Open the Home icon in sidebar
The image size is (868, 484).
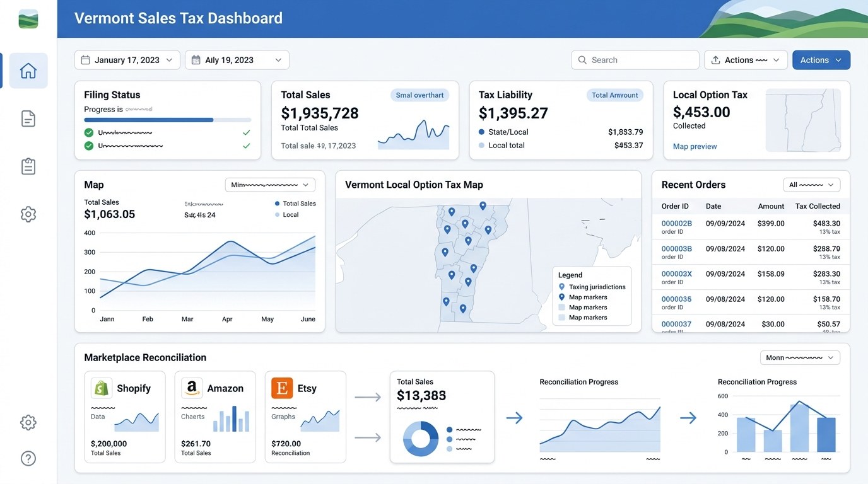pyautogui.click(x=28, y=71)
